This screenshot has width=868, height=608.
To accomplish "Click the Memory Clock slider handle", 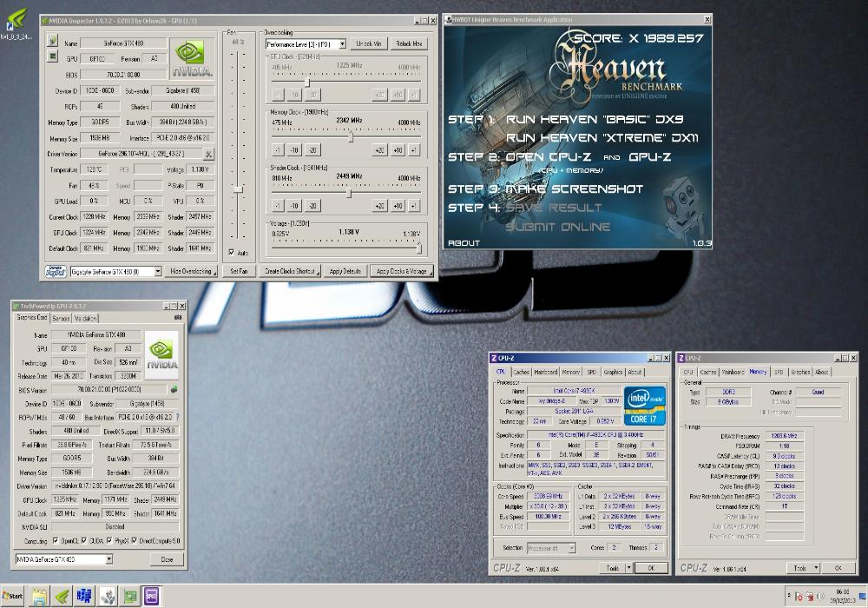I will [351, 136].
